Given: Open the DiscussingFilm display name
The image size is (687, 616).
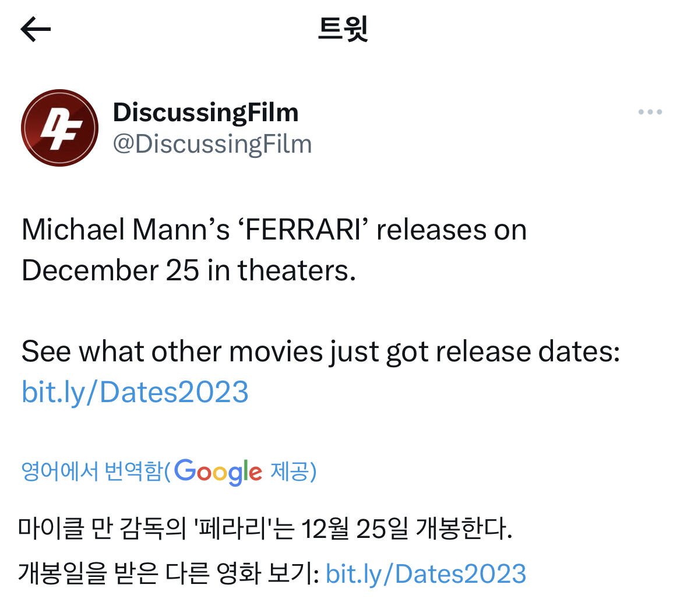Looking at the screenshot, I should pyautogui.click(x=205, y=112).
